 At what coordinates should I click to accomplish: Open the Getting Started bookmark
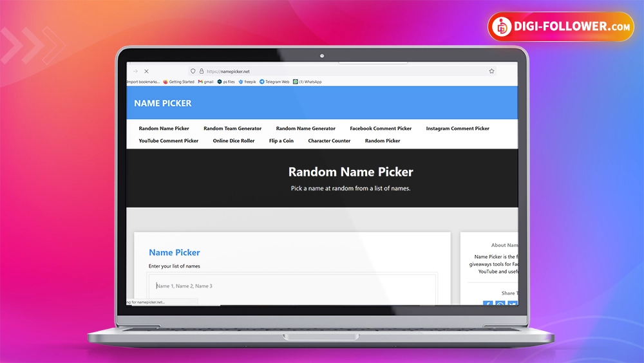coord(178,82)
